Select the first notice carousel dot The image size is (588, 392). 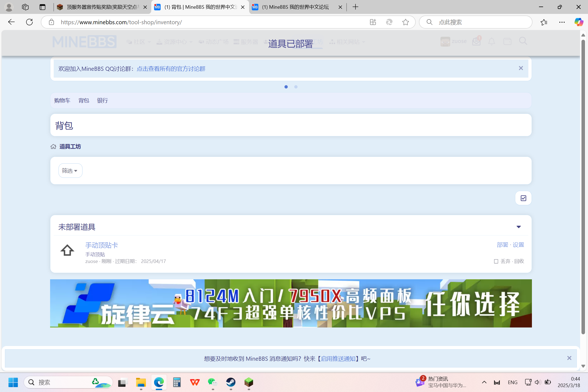click(x=286, y=87)
